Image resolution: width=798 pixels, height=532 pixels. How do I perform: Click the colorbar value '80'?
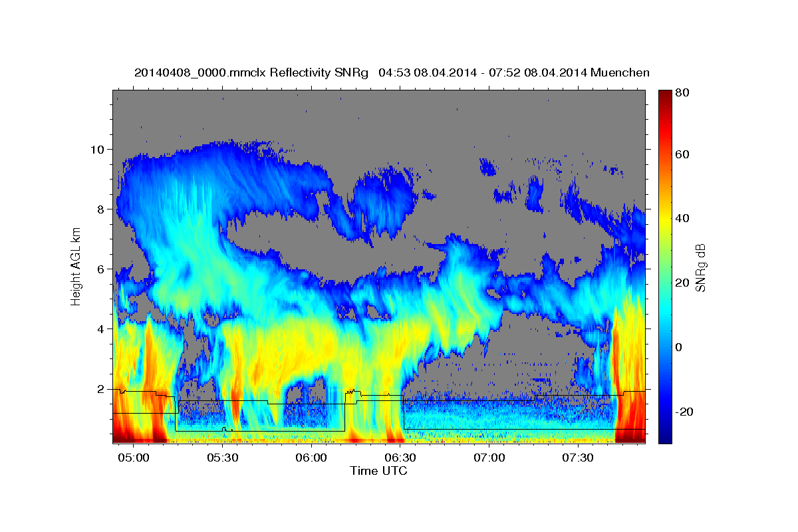tap(684, 93)
